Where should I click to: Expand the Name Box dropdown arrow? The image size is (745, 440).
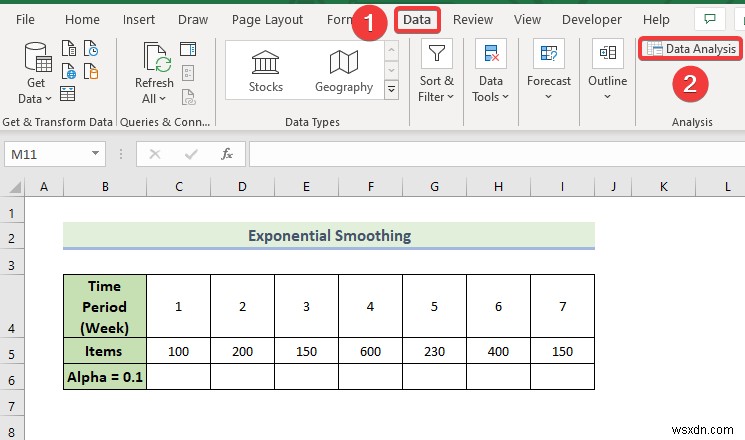pyautogui.click(x=96, y=153)
